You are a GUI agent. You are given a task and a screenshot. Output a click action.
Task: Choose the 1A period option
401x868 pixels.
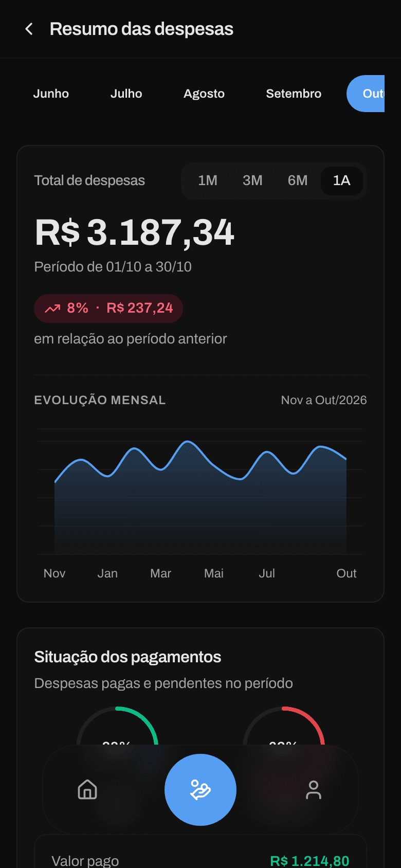coord(342,180)
